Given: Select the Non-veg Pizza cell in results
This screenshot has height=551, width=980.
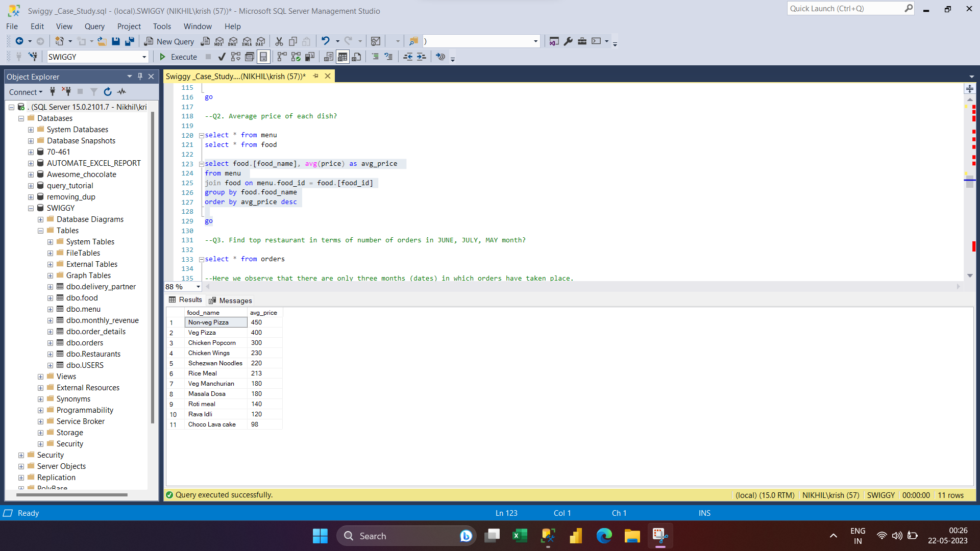Looking at the screenshot, I should coord(216,322).
